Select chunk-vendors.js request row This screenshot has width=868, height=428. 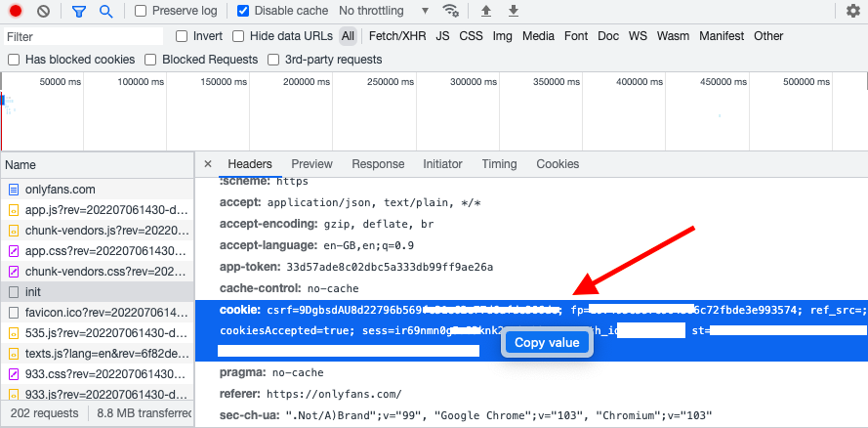point(97,231)
